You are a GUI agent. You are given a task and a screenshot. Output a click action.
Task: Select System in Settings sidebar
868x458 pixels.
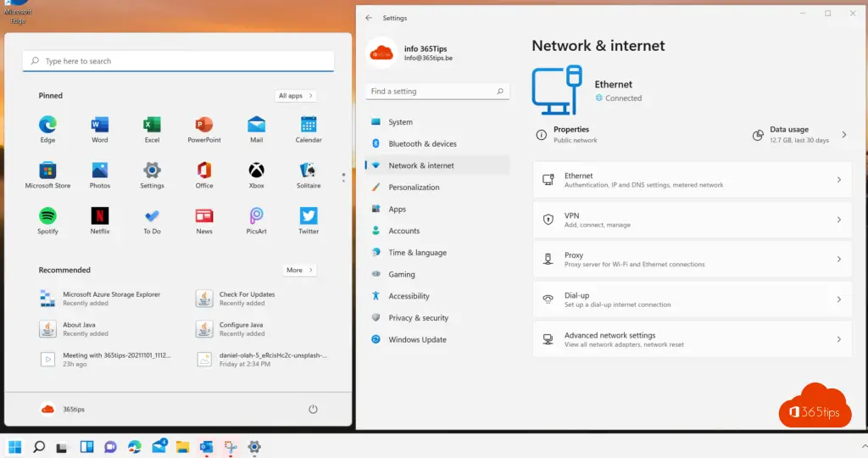(x=437, y=122)
